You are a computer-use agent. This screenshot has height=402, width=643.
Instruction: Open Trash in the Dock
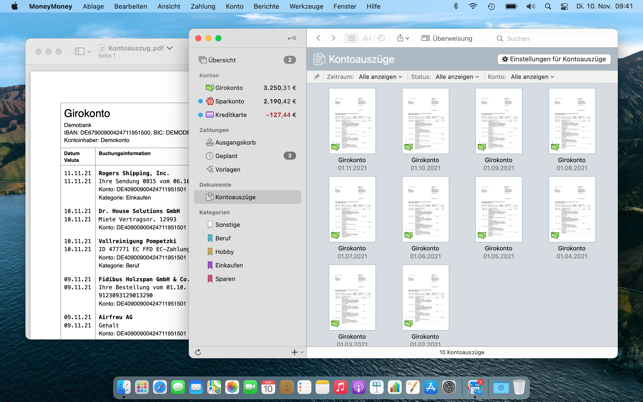tap(519, 387)
